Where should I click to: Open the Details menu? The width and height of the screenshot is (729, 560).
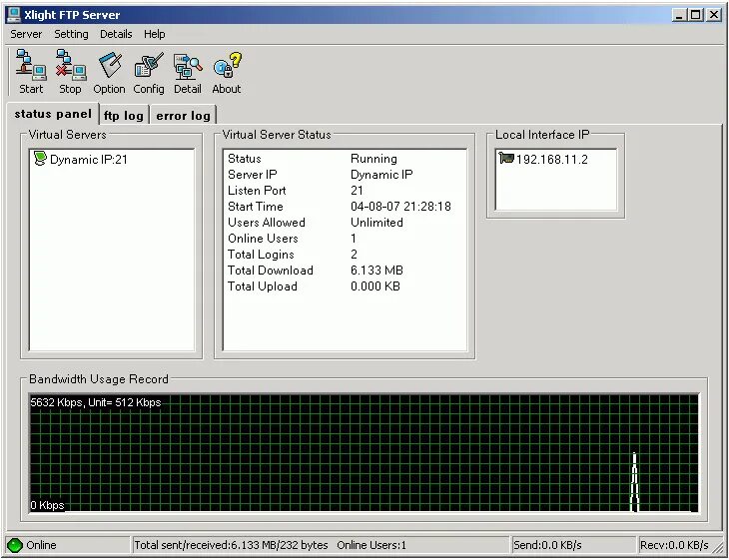(116, 34)
